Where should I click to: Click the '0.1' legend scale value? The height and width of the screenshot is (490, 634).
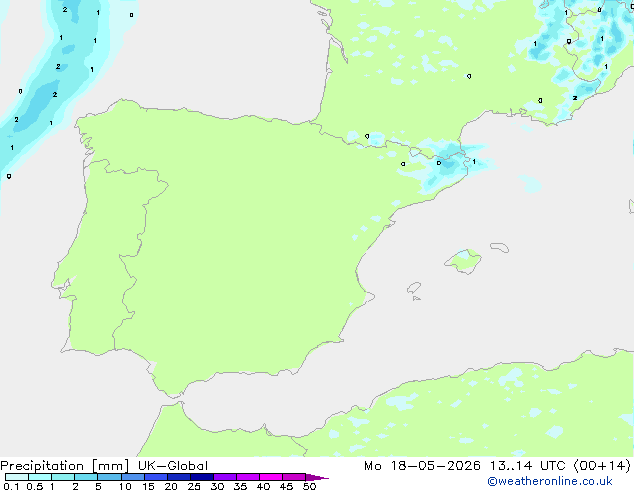pyautogui.click(x=11, y=486)
